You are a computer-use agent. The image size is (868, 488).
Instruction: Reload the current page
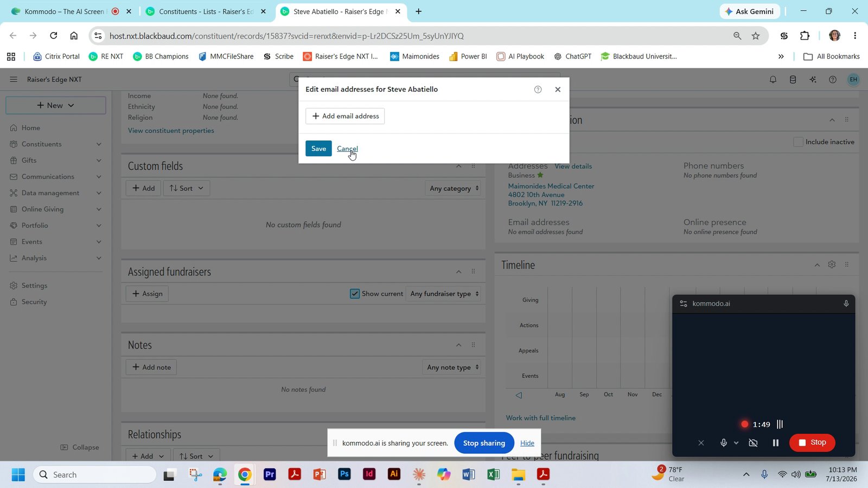53,36
